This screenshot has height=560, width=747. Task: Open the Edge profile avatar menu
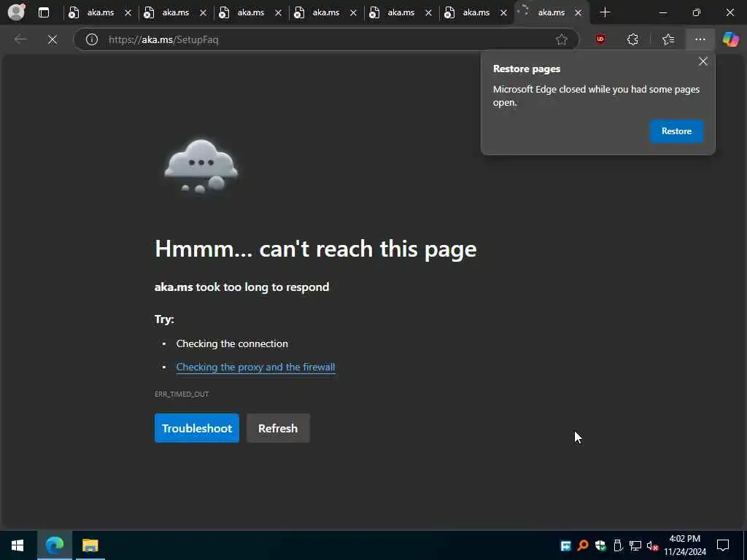coord(16,12)
